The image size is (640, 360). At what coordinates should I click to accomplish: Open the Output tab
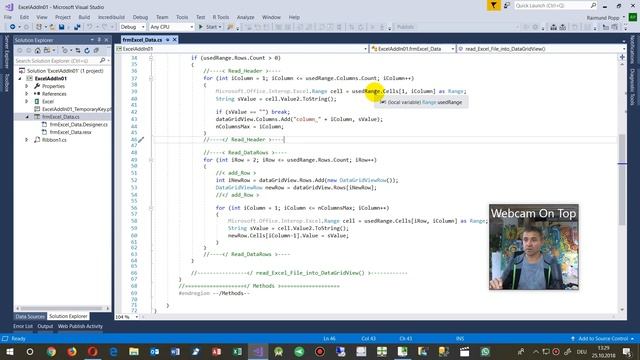tap(45, 326)
